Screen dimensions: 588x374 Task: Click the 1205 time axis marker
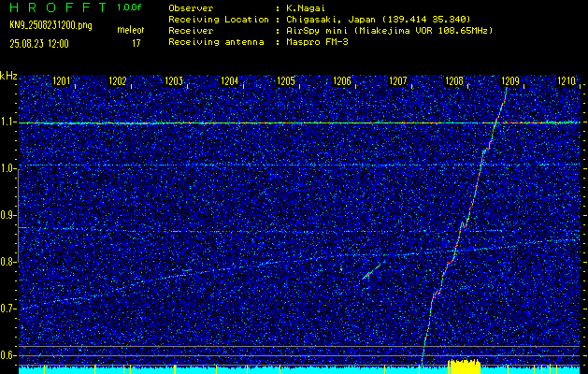[286, 80]
